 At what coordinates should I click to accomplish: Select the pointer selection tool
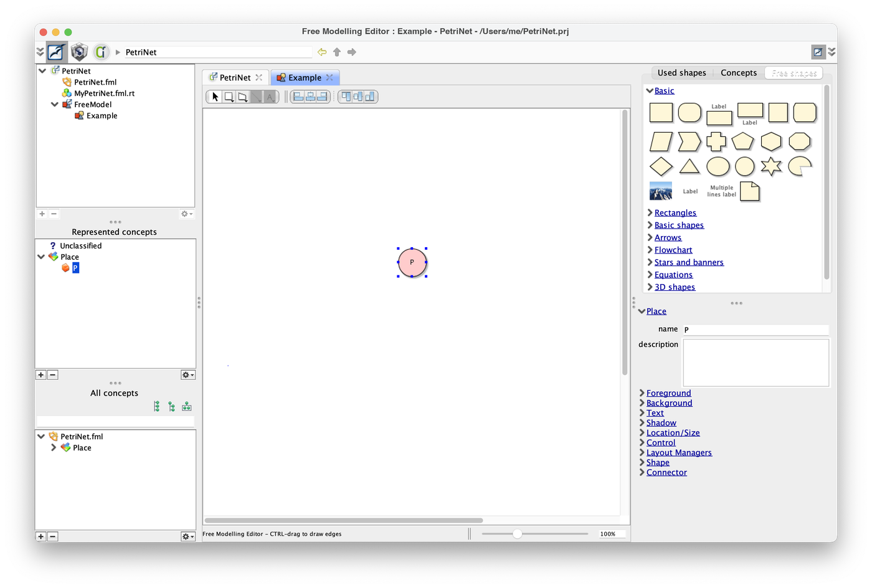(x=216, y=97)
